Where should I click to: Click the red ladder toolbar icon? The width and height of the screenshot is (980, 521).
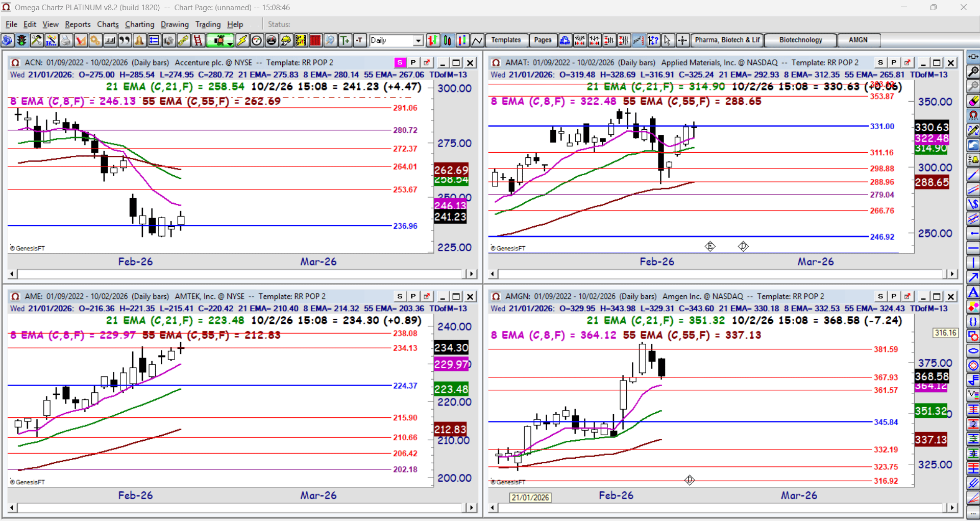[198, 40]
